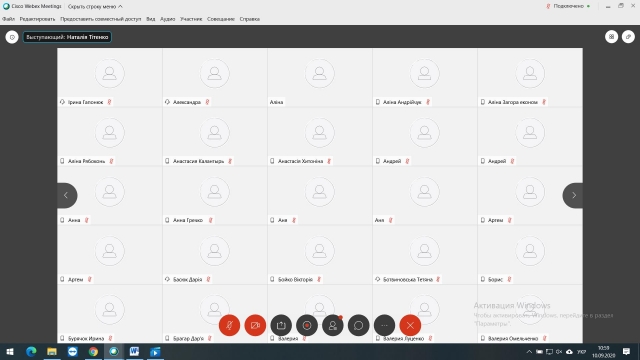Open the Файл menu
640x360 pixels.
point(8,19)
